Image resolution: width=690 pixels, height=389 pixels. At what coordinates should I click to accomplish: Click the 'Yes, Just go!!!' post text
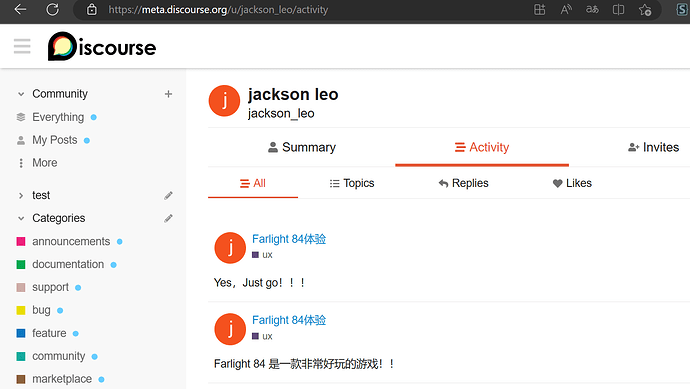point(260,283)
